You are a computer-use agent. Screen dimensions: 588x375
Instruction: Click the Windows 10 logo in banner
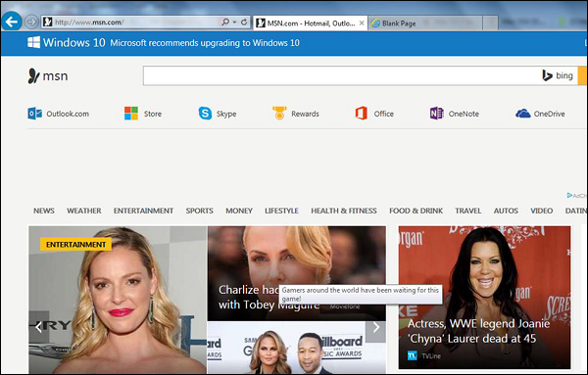click(x=33, y=42)
